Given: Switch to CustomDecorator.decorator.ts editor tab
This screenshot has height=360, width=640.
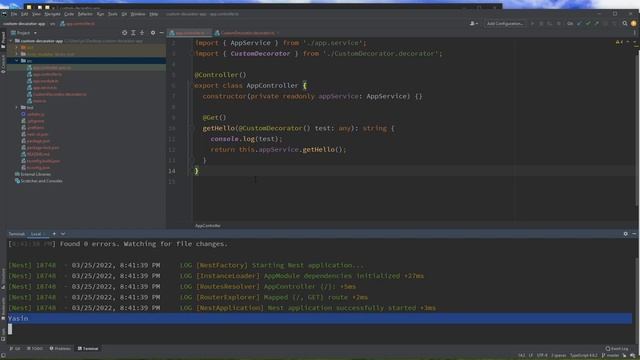Looking at the screenshot, I should [x=248, y=33].
